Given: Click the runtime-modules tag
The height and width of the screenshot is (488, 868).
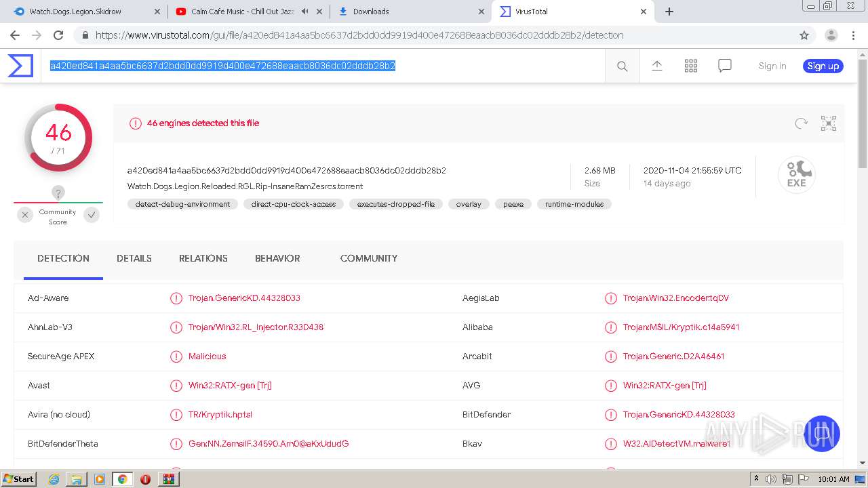Looking at the screenshot, I should (574, 204).
